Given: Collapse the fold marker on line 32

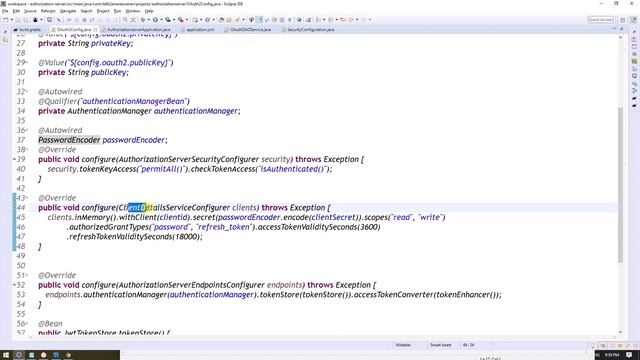Looking at the screenshot, I should (27, 91).
